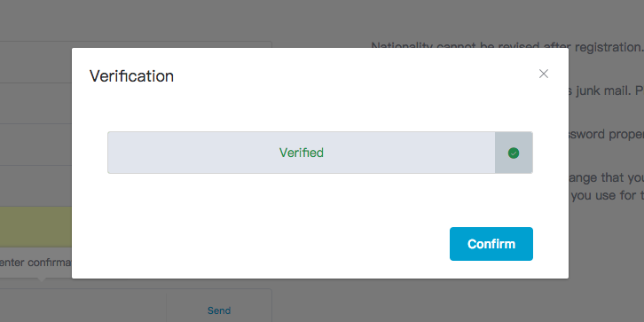Screen dimensions: 644x322
Task: Click the Verified slider track
Action: coord(320,153)
